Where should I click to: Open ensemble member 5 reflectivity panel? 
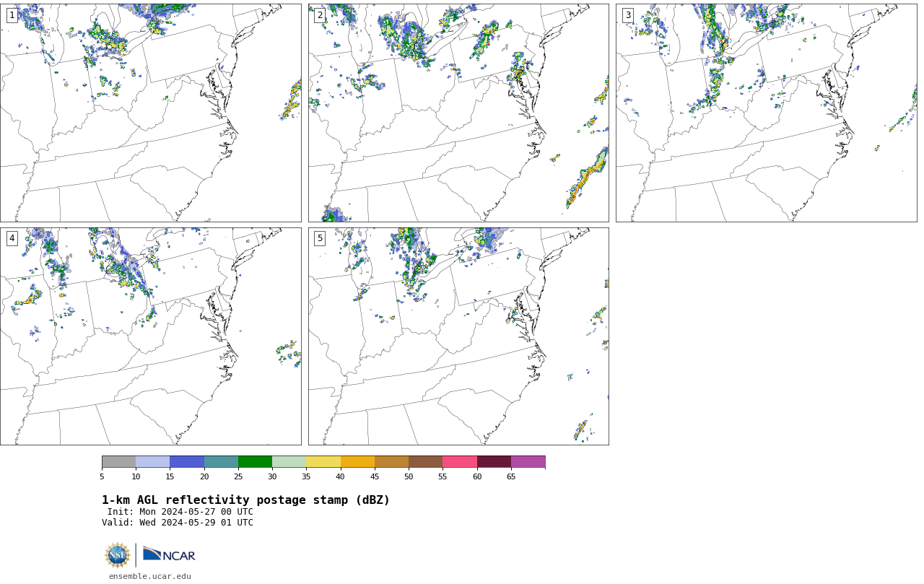tap(458, 336)
